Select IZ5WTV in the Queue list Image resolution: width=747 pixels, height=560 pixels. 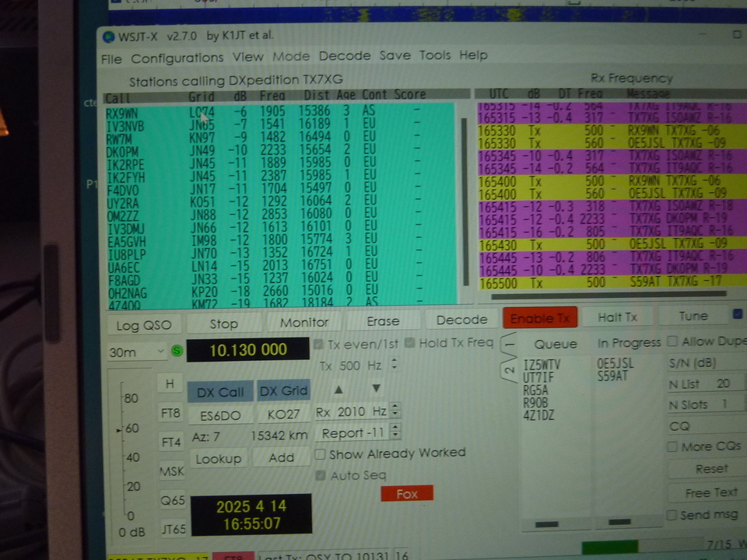coord(542,366)
